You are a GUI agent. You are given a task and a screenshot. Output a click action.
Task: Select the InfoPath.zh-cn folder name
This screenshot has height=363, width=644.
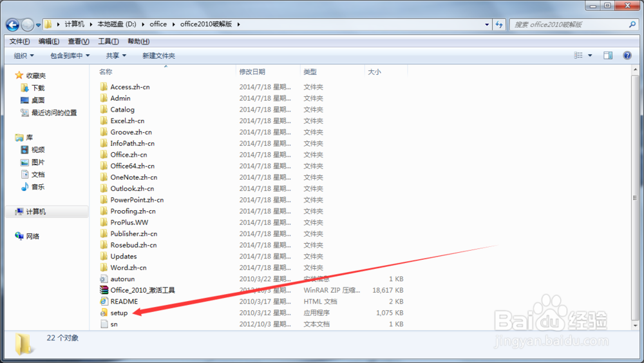click(132, 144)
